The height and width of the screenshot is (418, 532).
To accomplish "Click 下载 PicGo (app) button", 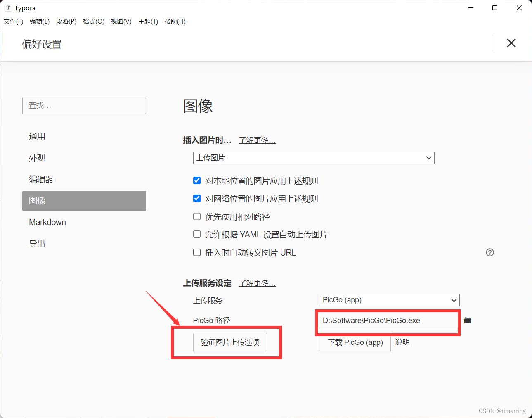I will click(355, 342).
